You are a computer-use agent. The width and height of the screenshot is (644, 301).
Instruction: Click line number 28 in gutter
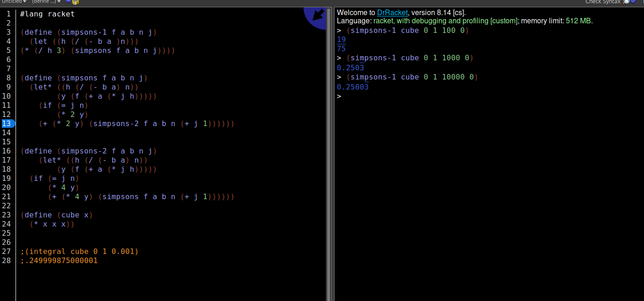(6, 260)
